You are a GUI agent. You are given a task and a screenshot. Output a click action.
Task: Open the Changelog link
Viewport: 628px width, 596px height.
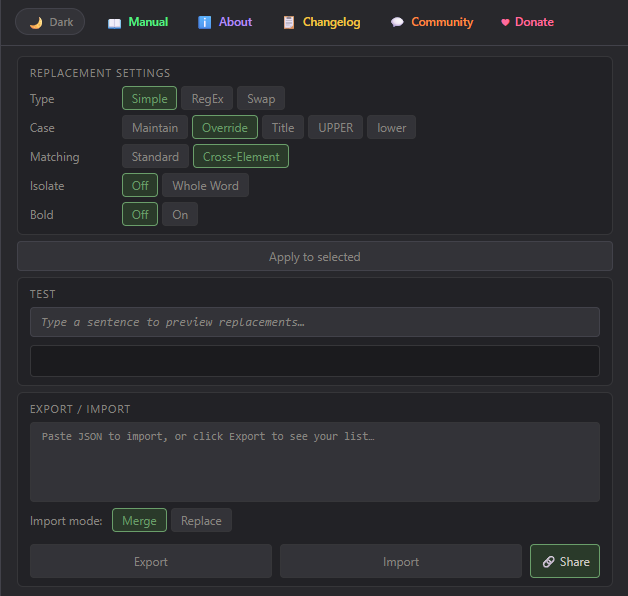[331, 22]
